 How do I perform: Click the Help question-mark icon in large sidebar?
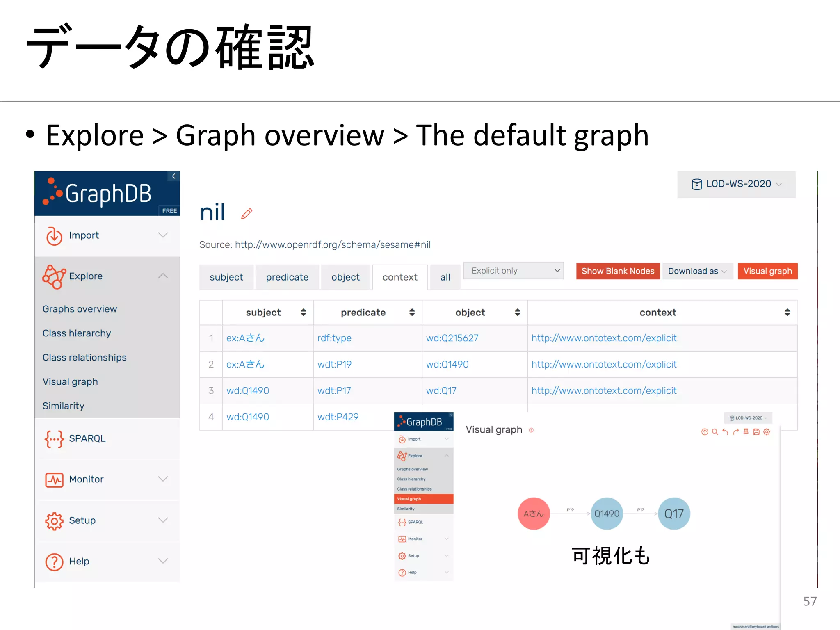coord(54,562)
